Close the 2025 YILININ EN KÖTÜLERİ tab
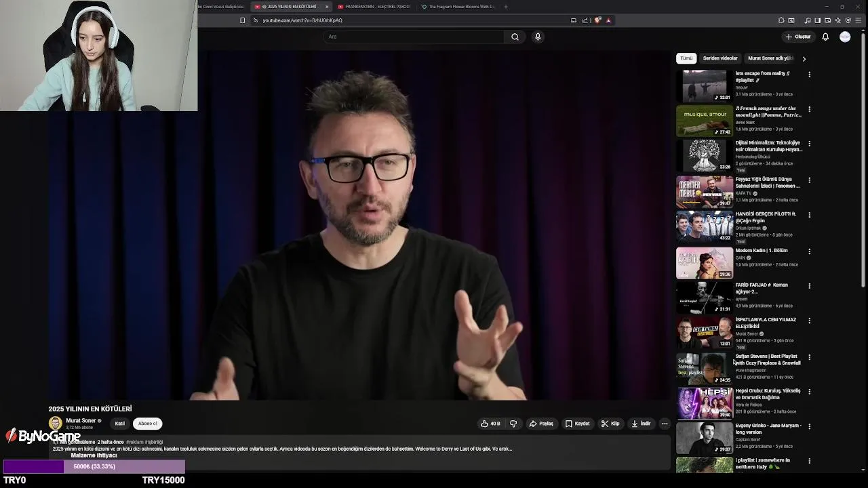 pyautogui.click(x=327, y=7)
